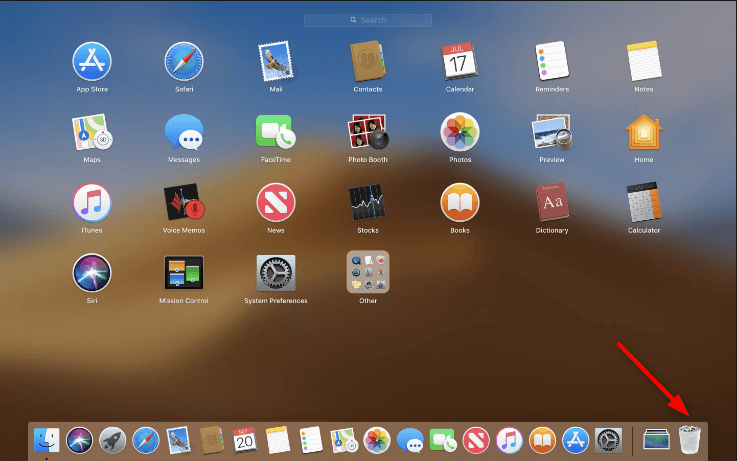
Task: Open the Dictionary app
Action: 552,203
